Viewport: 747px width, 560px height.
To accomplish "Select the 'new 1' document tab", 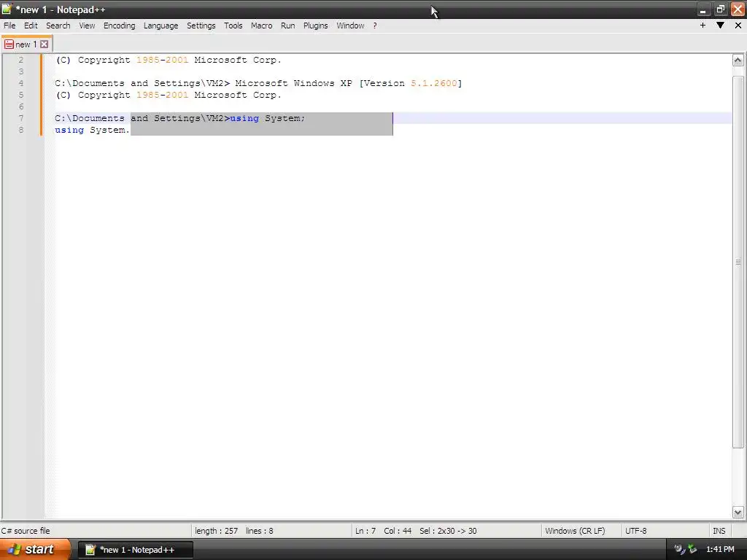I will 26,44.
